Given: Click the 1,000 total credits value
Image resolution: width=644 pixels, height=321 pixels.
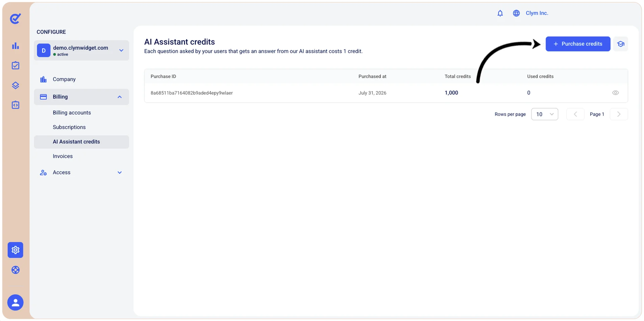Looking at the screenshot, I should 451,93.
